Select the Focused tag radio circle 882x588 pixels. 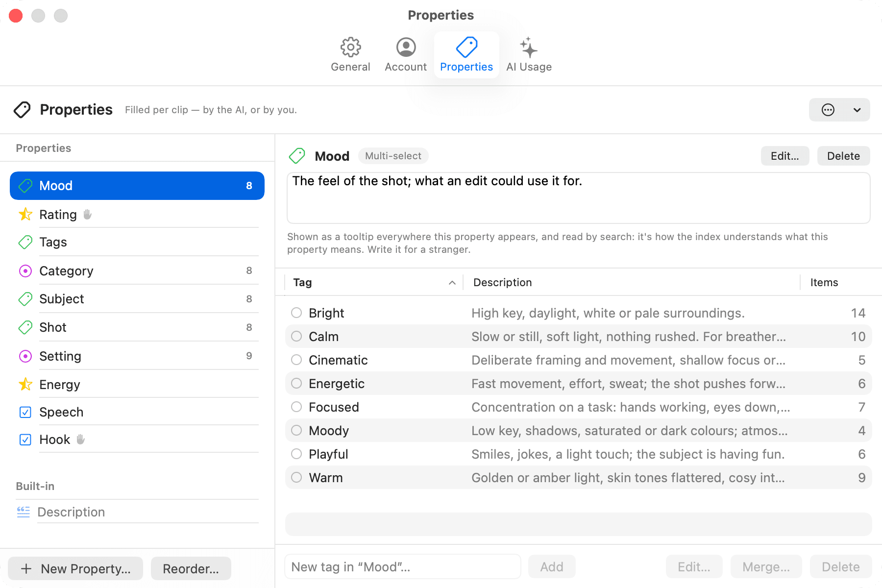296,407
